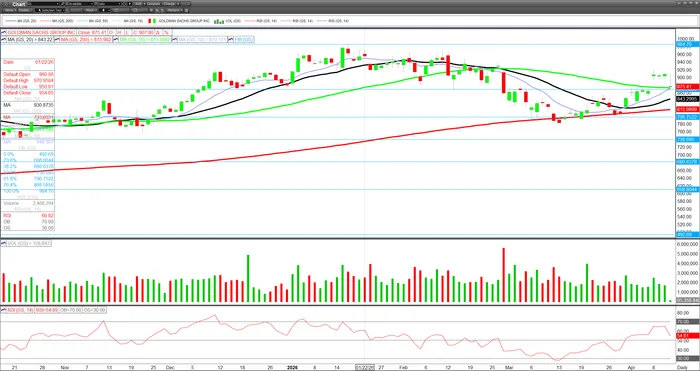
Task: Click the study icon beside GOLDMAN SACHS GROUP INC label
Action: pos(4,33)
